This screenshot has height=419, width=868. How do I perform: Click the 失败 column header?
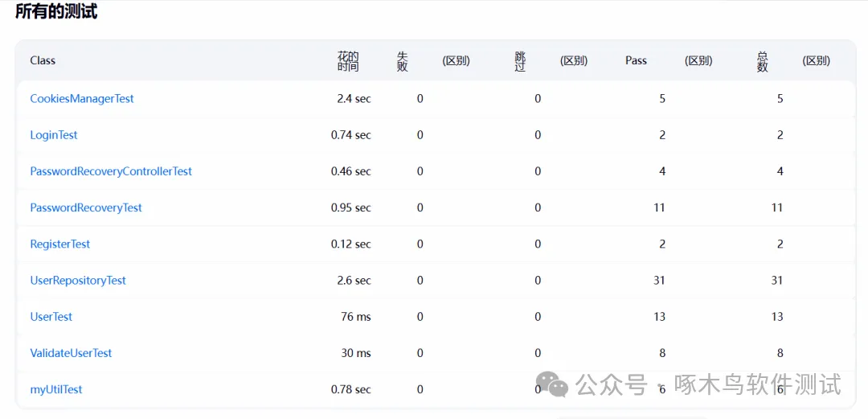403,61
